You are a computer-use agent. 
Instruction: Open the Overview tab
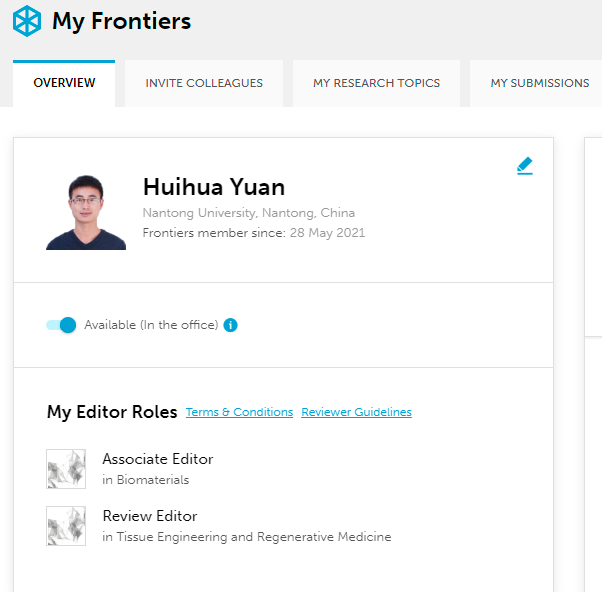(x=64, y=83)
